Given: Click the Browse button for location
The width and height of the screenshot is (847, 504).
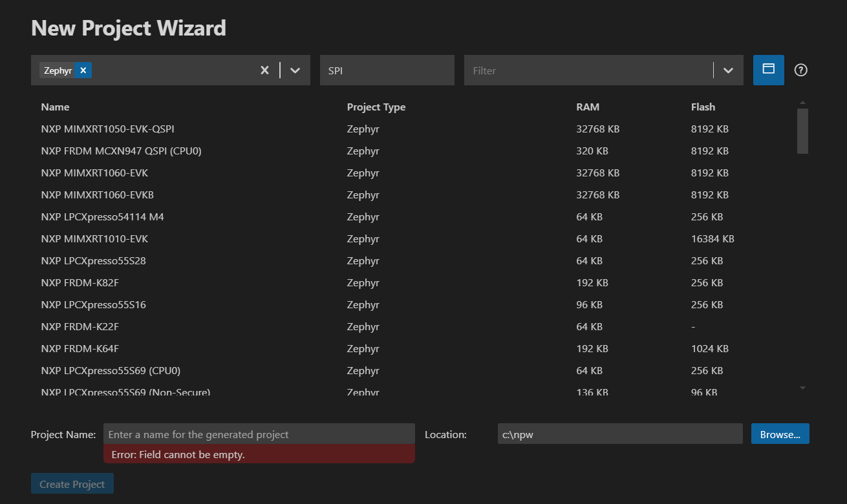Looking at the screenshot, I should click(780, 434).
